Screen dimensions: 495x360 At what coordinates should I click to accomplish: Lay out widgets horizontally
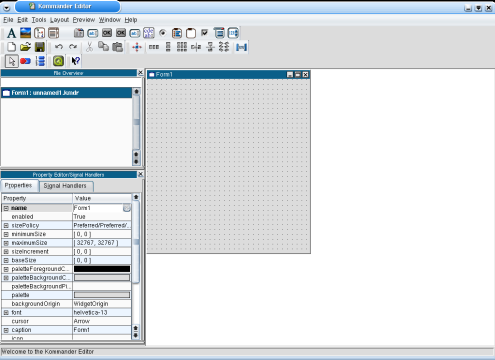[154, 47]
